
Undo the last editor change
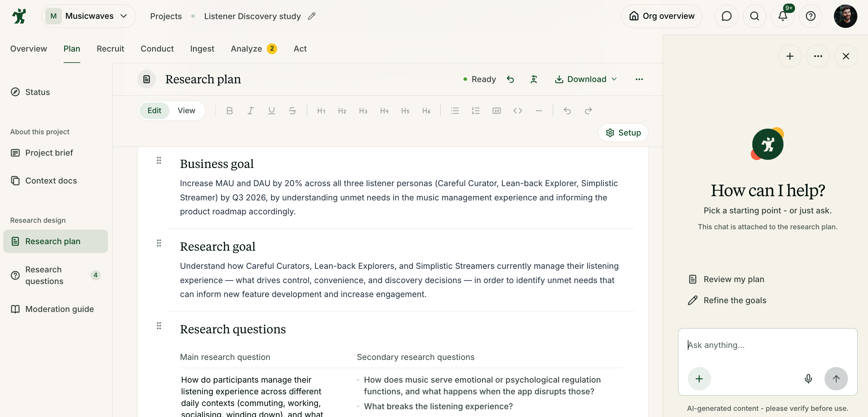(568, 111)
